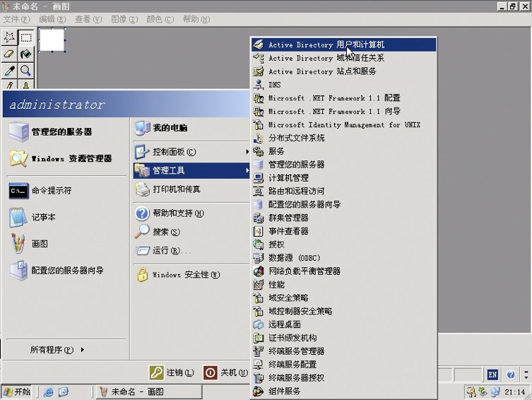Launch the DNS management entry
The height and width of the screenshot is (400, 532).
(343, 85)
